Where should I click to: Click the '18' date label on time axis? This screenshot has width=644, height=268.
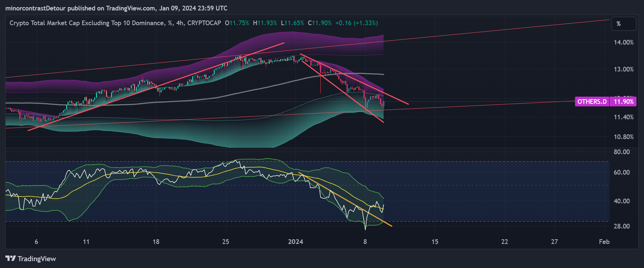point(156,242)
